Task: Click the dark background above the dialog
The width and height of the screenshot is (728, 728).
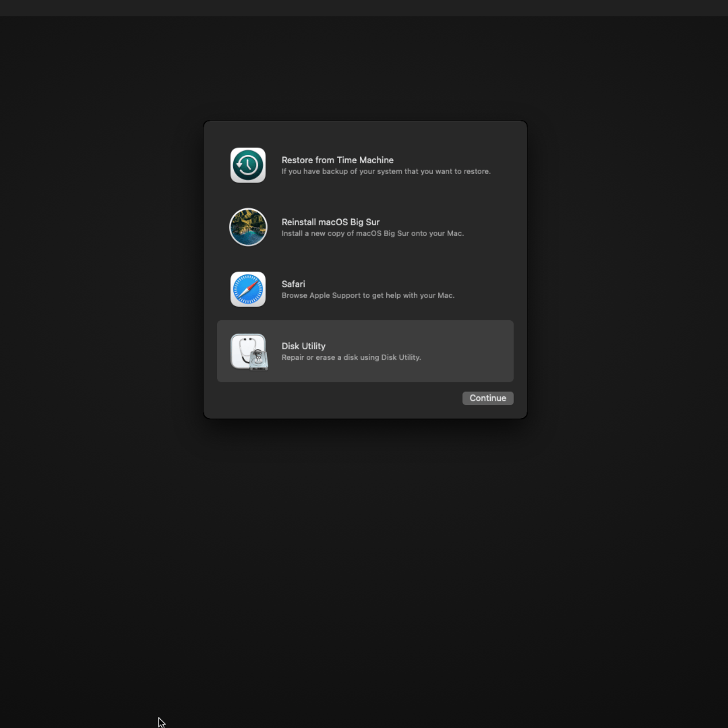Action: 364,68
